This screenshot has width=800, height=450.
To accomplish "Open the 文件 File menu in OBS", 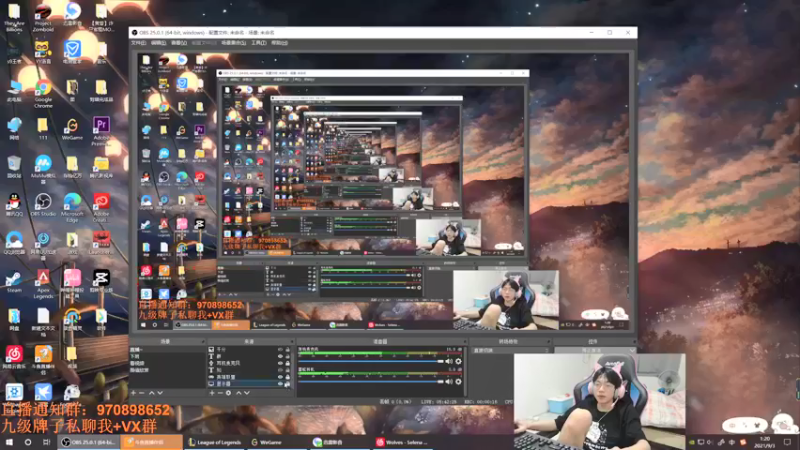I will pos(138,43).
